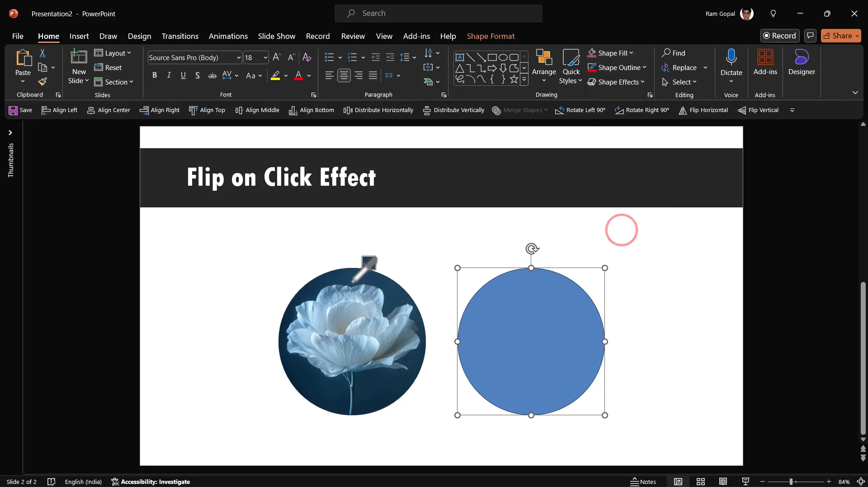Image resolution: width=868 pixels, height=488 pixels.
Task: Click Decrease Font Size icon
Action: pos(292,57)
